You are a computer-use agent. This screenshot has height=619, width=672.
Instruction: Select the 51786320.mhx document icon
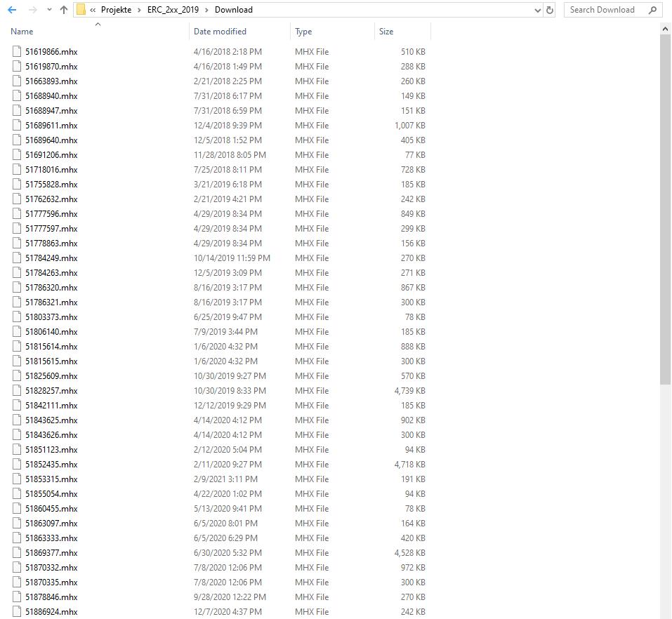17,288
